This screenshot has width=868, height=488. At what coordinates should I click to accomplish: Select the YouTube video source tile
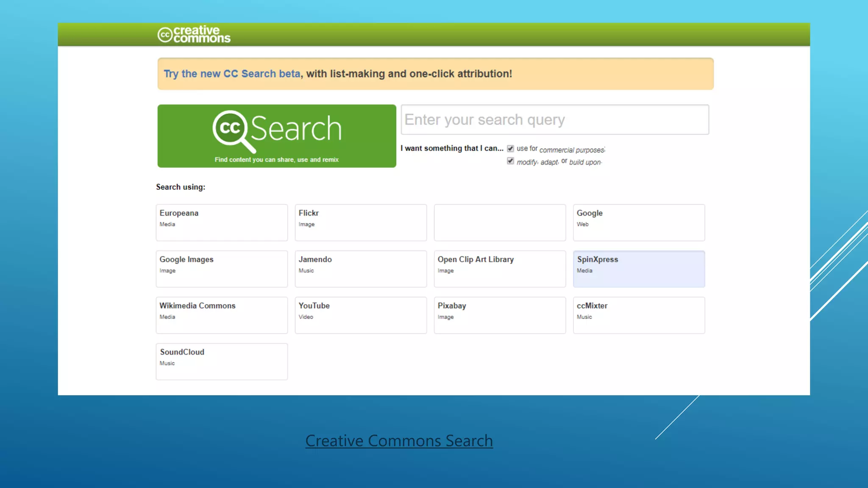[x=360, y=315]
